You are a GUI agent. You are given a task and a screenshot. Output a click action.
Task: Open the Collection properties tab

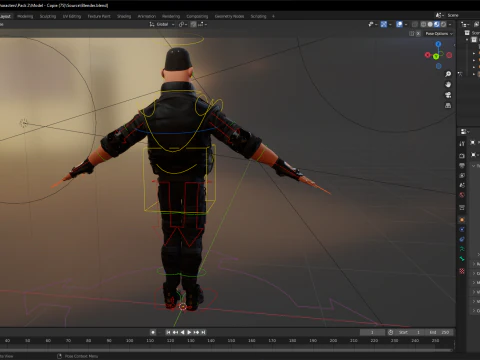tap(462, 208)
